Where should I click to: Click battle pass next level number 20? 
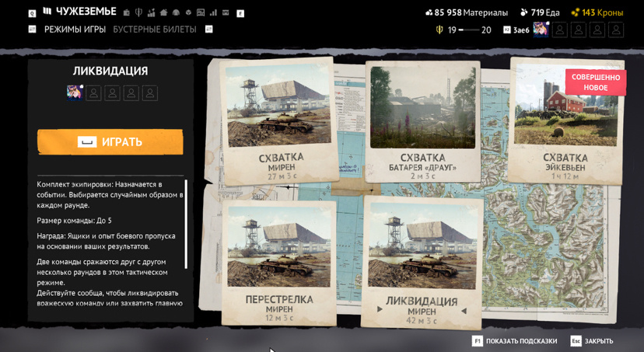click(486, 30)
